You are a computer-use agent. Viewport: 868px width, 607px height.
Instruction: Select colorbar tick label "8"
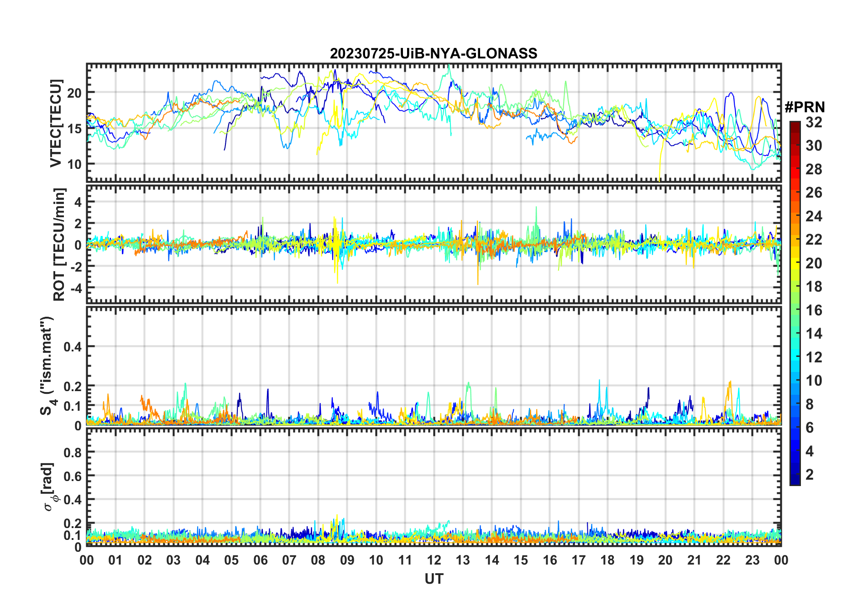(x=810, y=404)
